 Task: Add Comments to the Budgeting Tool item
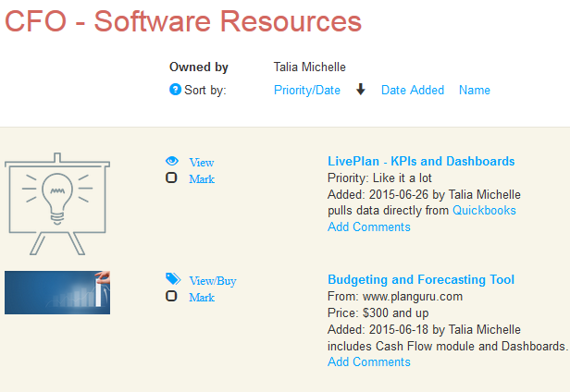(x=369, y=361)
